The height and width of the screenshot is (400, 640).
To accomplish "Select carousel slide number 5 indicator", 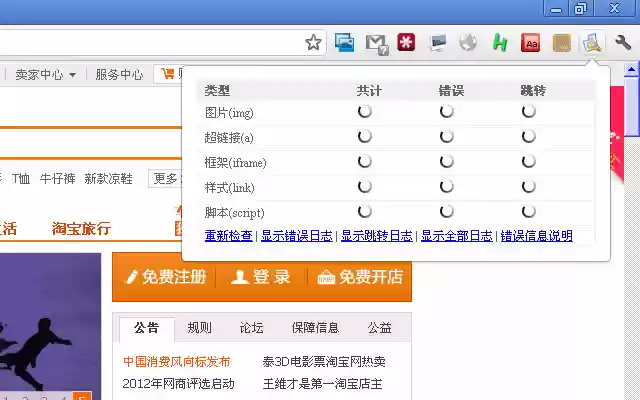I will tap(82, 396).
